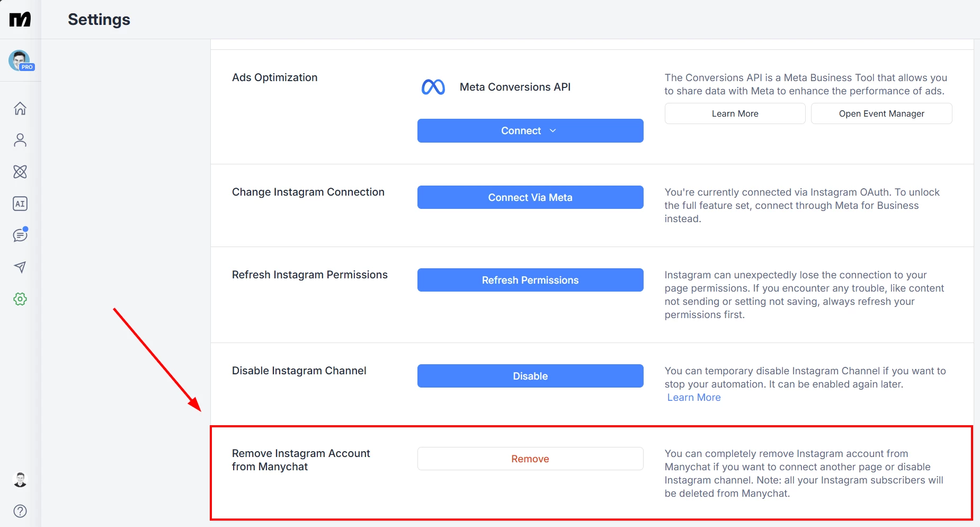The image size is (980, 527).
Task: Click the Refresh Permissions button
Action: pyautogui.click(x=530, y=280)
